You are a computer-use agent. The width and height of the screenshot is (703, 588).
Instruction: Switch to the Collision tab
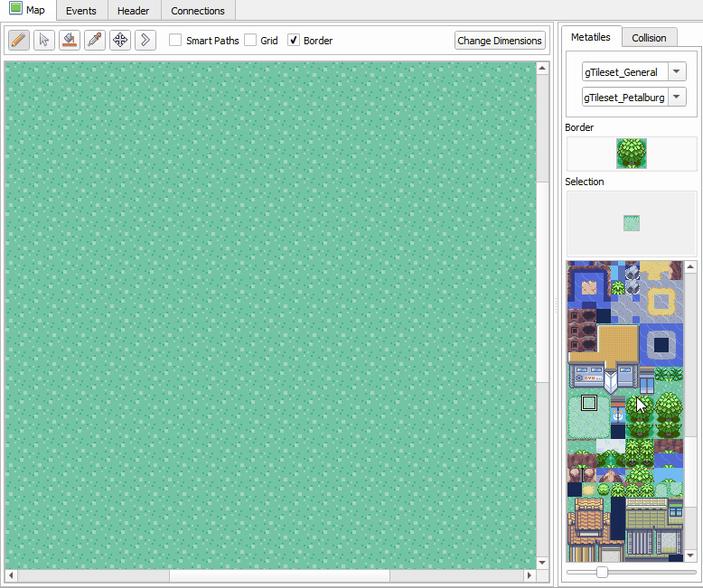tap(649, 37)
